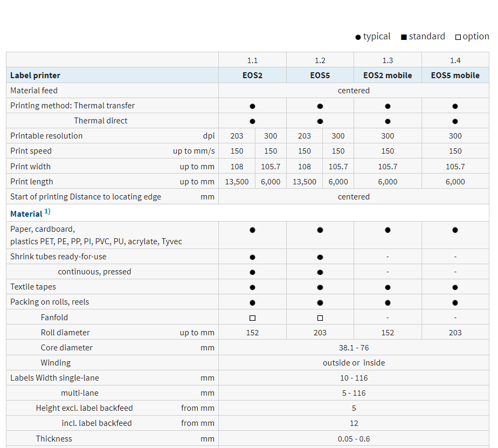
Task: Click Thermal transfer dot in EOS2 column
Action: (x=252, y=106)
